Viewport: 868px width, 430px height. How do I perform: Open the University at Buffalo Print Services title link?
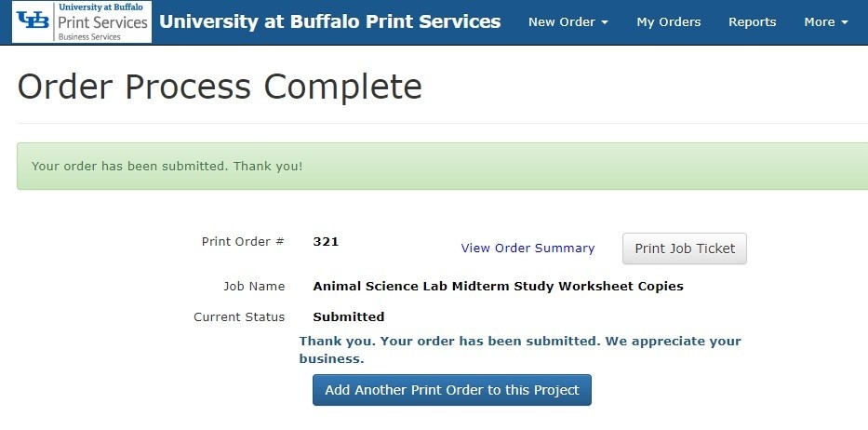(x=330, y=22)
